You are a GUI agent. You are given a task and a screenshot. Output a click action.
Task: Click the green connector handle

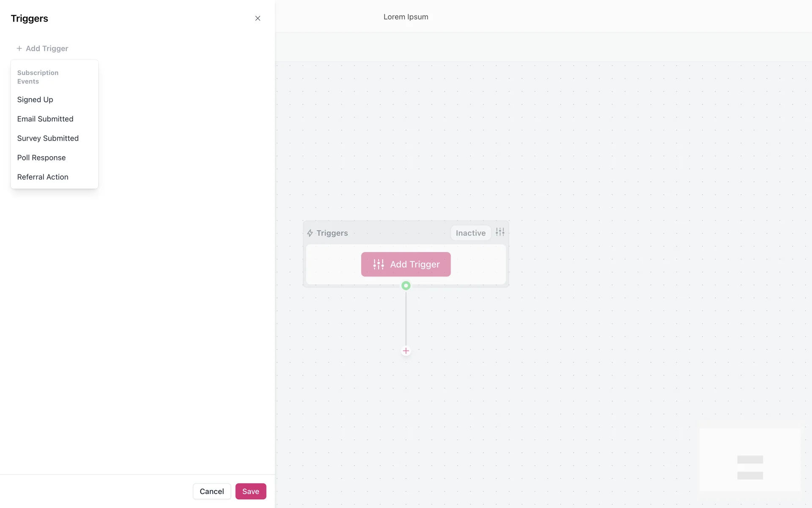point(406,286)
